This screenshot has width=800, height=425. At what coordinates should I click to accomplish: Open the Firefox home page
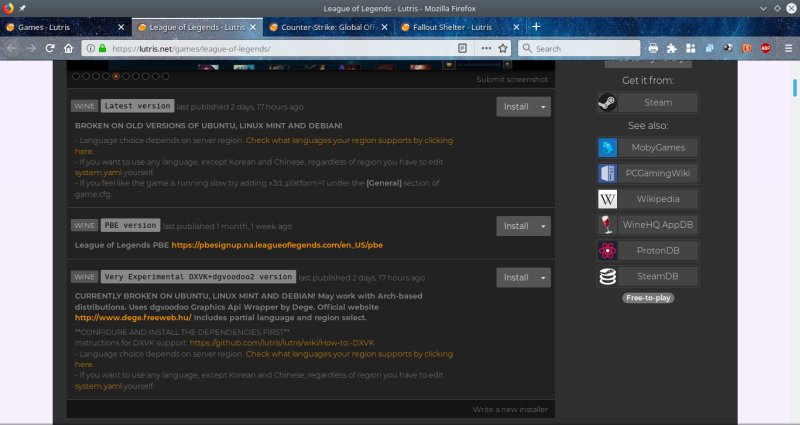click(x=68, y=48)
